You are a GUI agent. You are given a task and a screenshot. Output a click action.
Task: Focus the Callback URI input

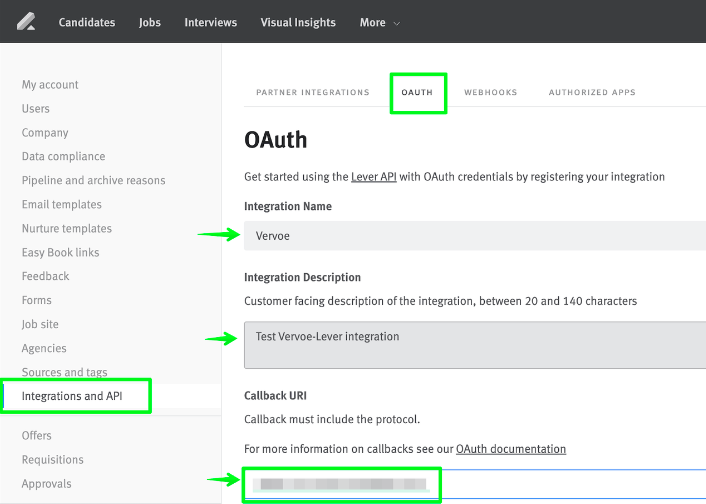point(475,484)
